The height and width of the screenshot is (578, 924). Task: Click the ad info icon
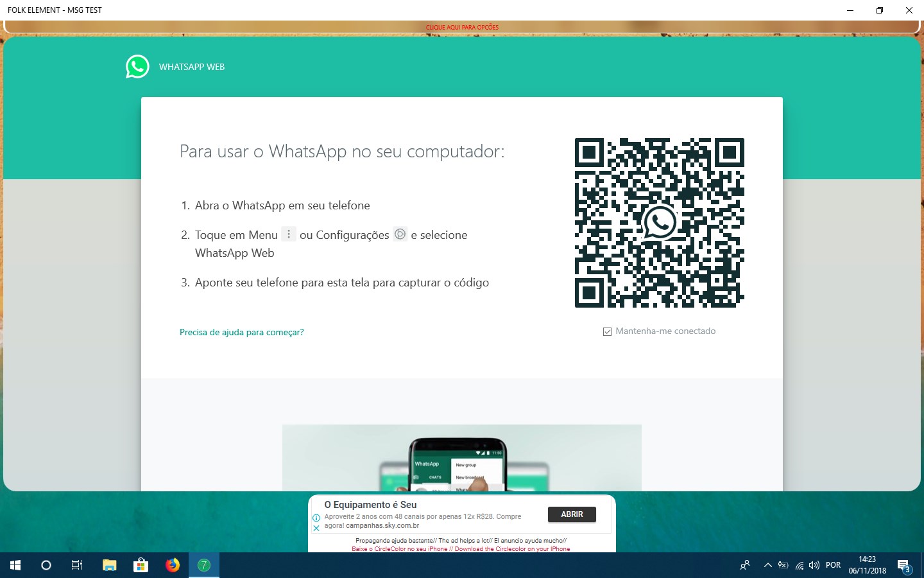coord(316,518)
